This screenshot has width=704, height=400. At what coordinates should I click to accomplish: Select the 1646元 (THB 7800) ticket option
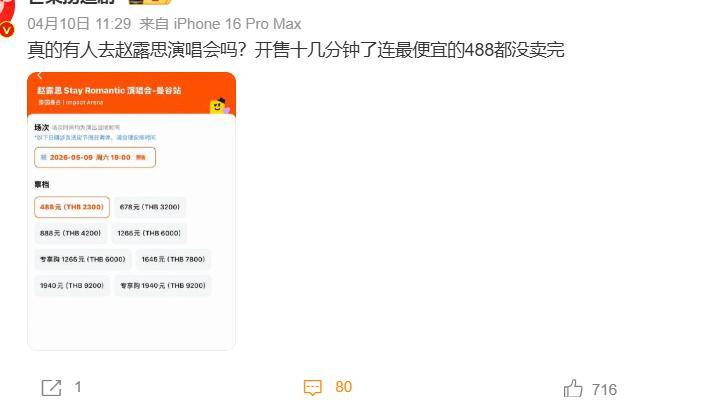pos(173,259)
